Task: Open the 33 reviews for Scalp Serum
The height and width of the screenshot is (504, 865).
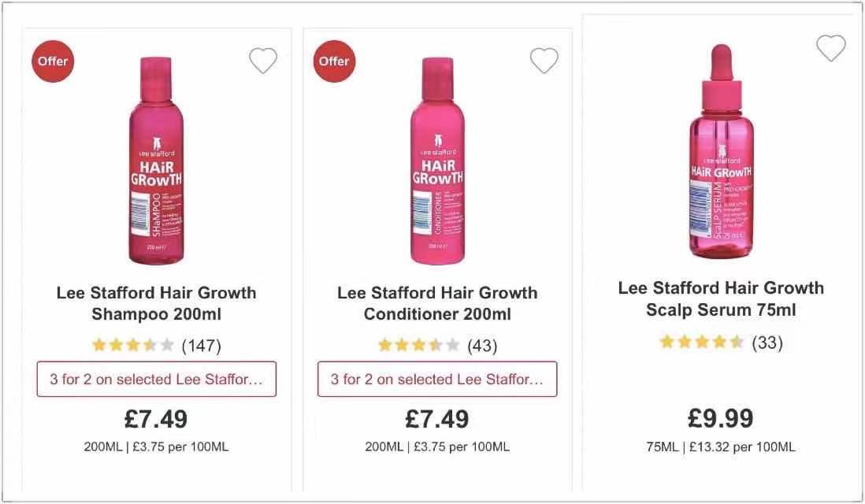Action: pyautogui.click(x=767, y=342)
